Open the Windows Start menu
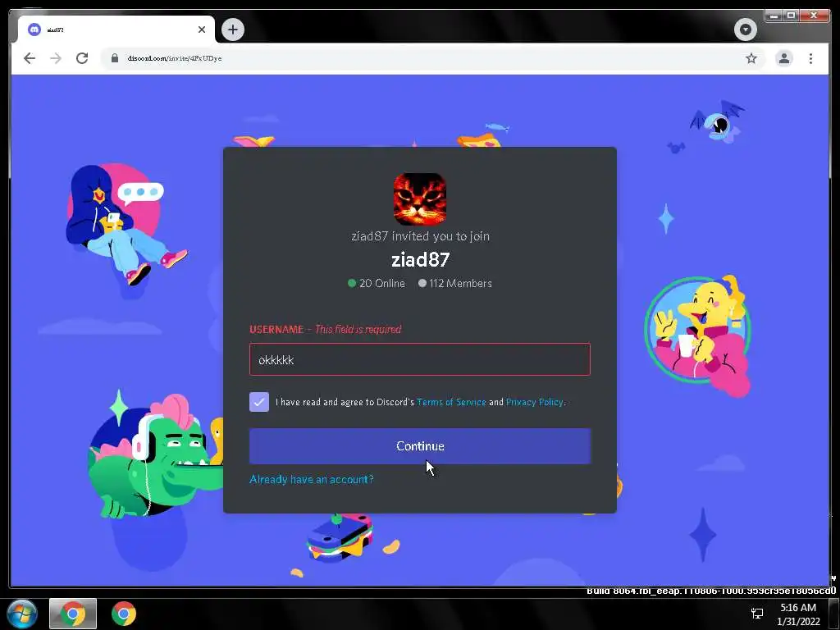The height and width of the screenshot is (630, 840). click(x=22, y=614)
